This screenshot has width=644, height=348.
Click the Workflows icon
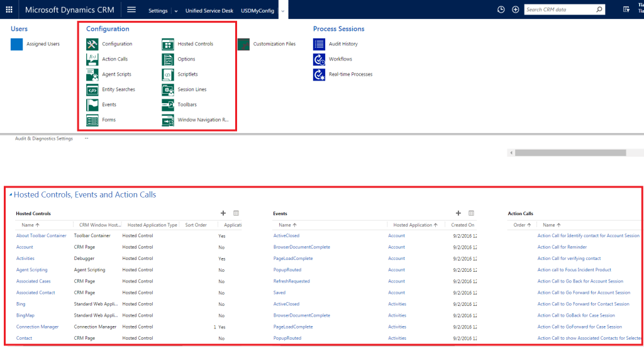pyautogui.click(x=319, y=59)
